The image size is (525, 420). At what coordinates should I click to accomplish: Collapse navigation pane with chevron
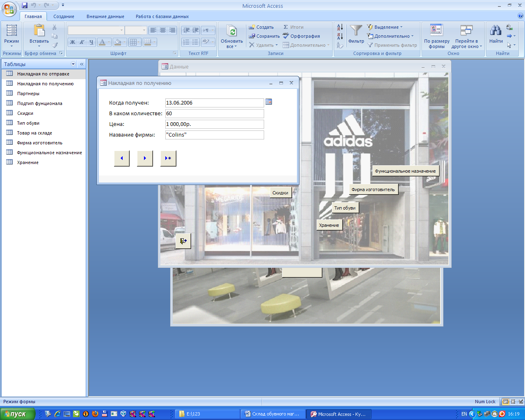(x=82, y=64)
